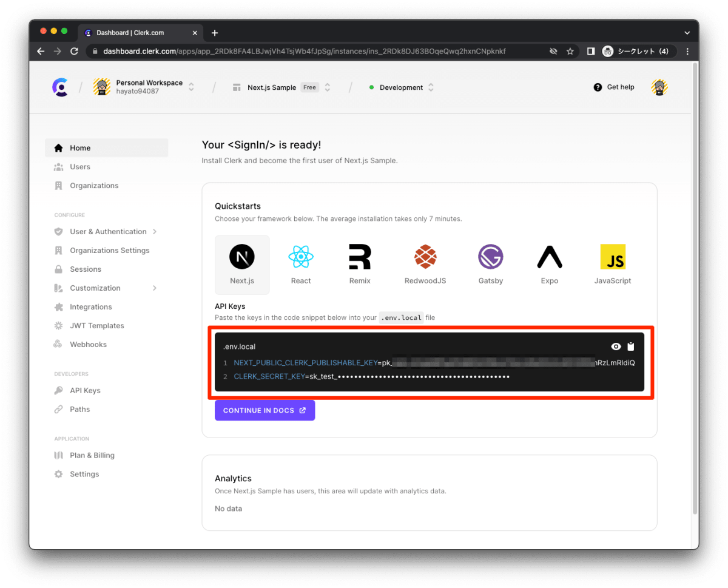Select the Expo quickstart framework
The width and height of the screenshot is (728, 588).
point(550,265)
